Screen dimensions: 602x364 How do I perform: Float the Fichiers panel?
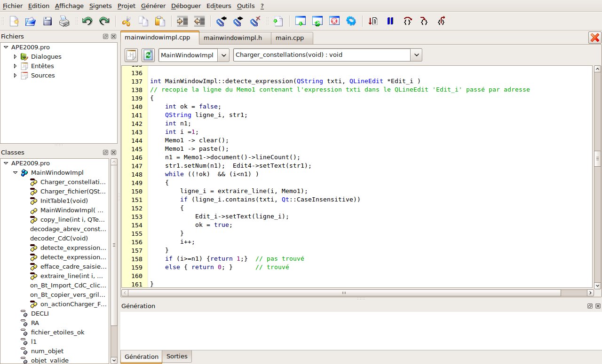coord(106,37)
